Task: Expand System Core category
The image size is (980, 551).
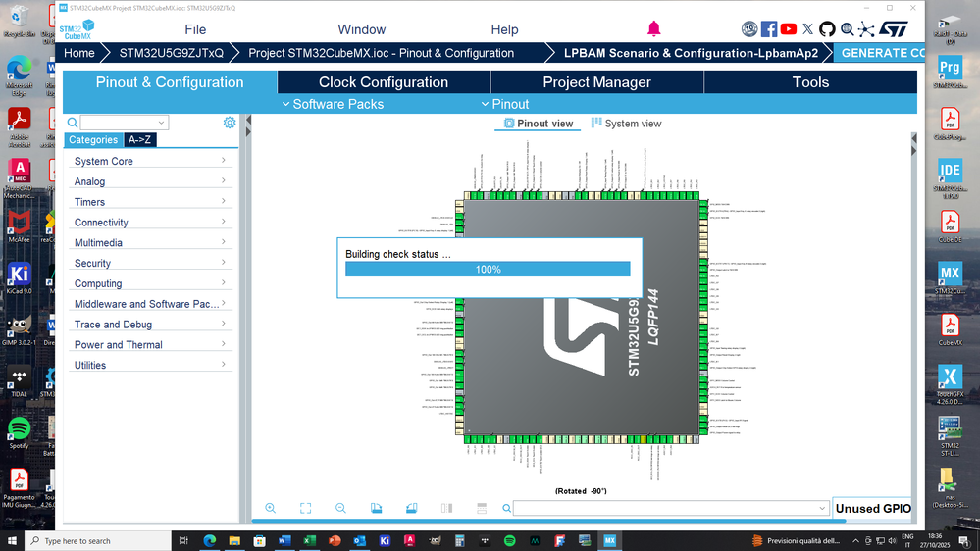Action: (150, 161)
